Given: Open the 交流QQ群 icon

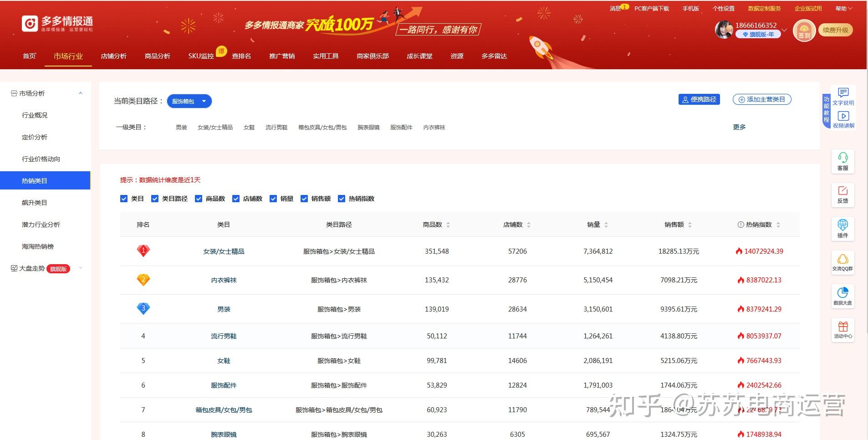Looking at the screenshot, I should (843, 262).
